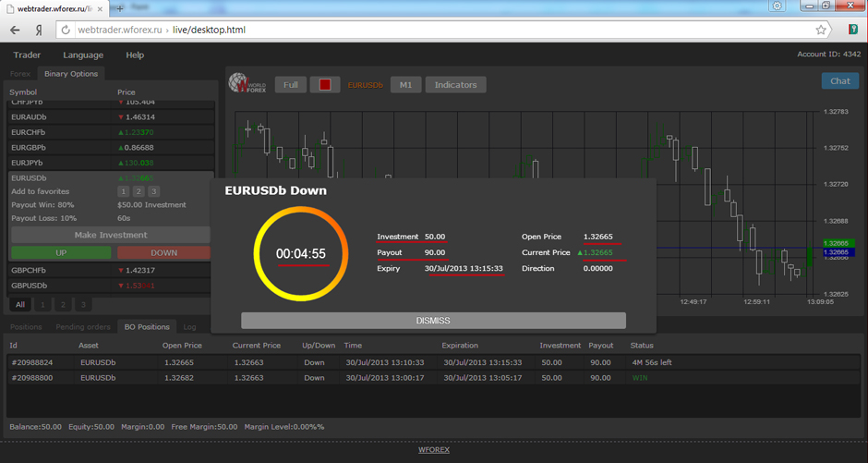Image resolution: width=868 pixels, height=463 pixels.
Task: Open the Language menu
Action: (83, 55)
